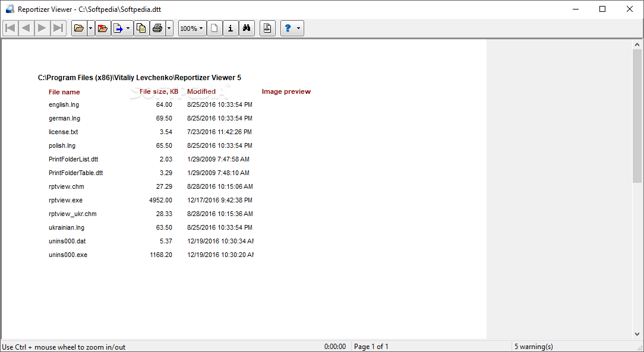Minimize the Reportizer Viewer window

click(x=576, y=9)
